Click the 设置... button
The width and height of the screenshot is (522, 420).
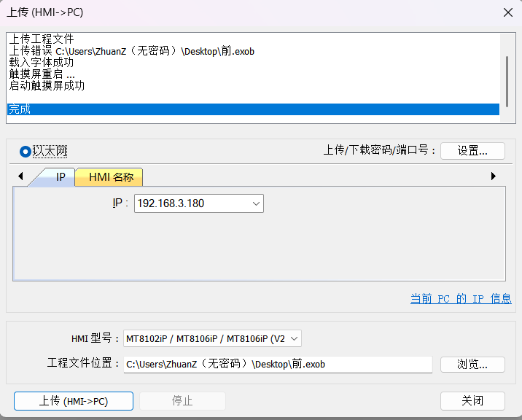coord(472,151)
